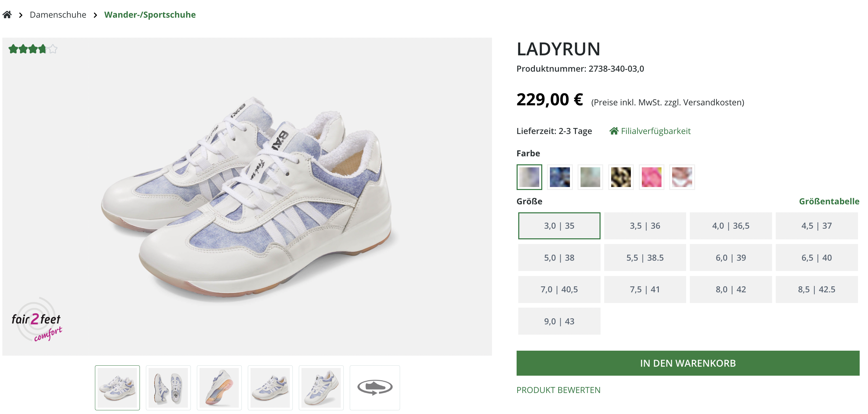
Task: Open the Größentabelle size chart
Action: (829, 201)
